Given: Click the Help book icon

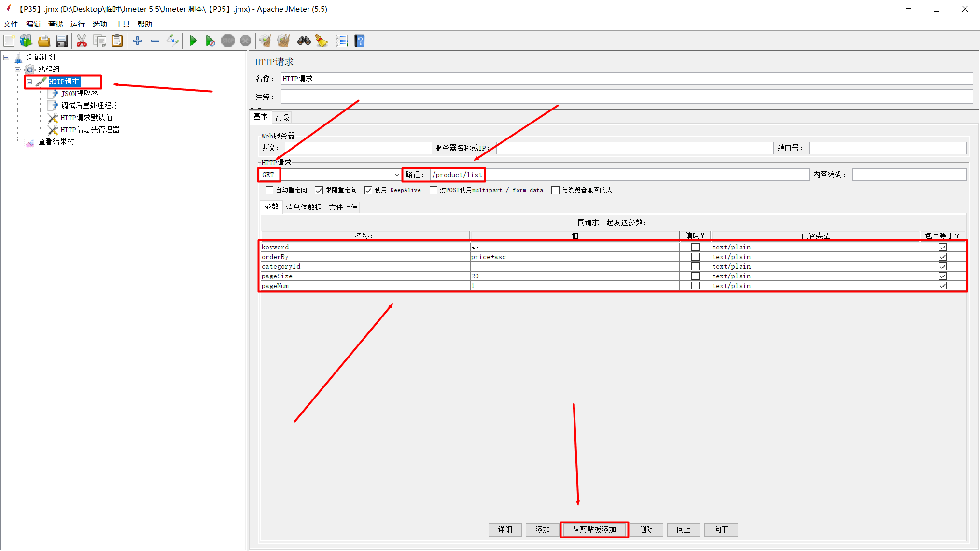Looking at the screenshot, I should coord(359,41).
